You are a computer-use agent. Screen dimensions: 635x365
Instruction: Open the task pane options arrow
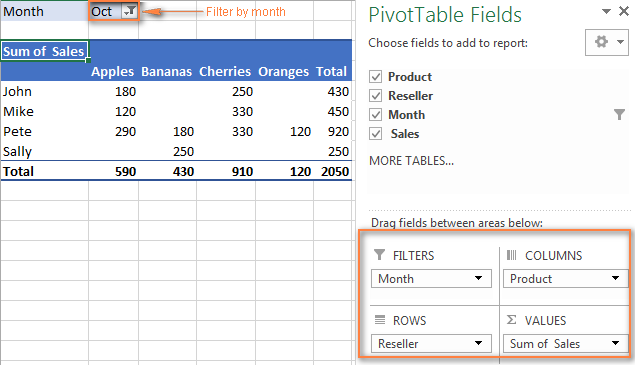[x=606, y=11]
